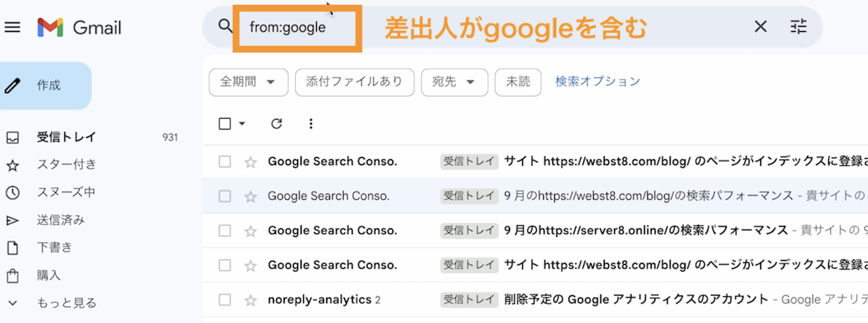Open the search filter options icon
This screenshot has width=868, height=323.
point(799,28)
